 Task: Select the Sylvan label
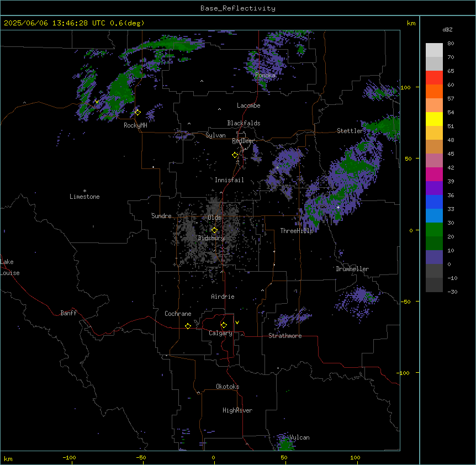pyautogui.click(x=215, y=135)
